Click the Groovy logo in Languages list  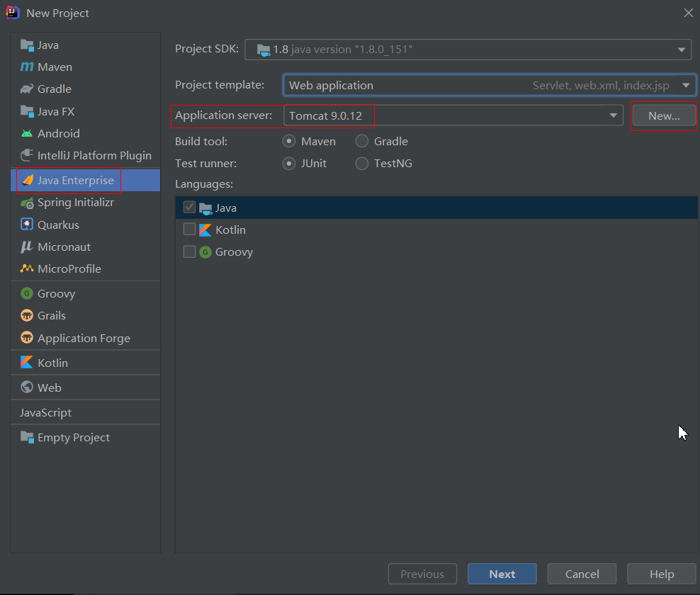205,252
